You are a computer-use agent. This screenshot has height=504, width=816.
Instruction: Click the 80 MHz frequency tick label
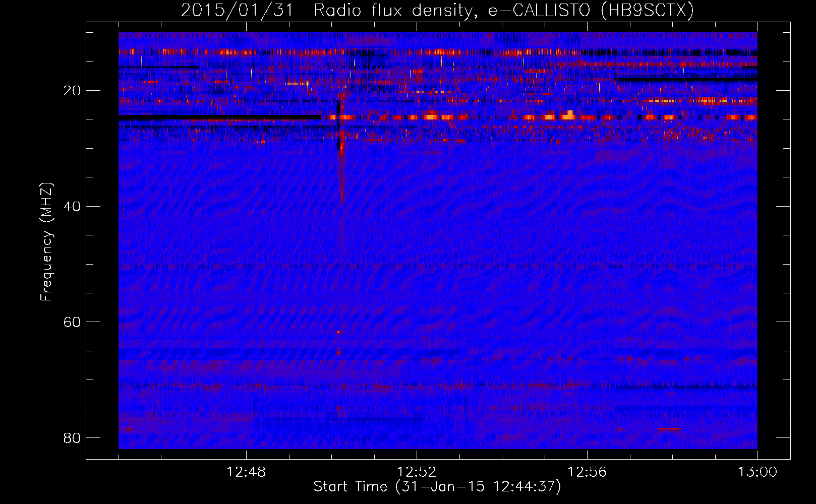point(72,437)
